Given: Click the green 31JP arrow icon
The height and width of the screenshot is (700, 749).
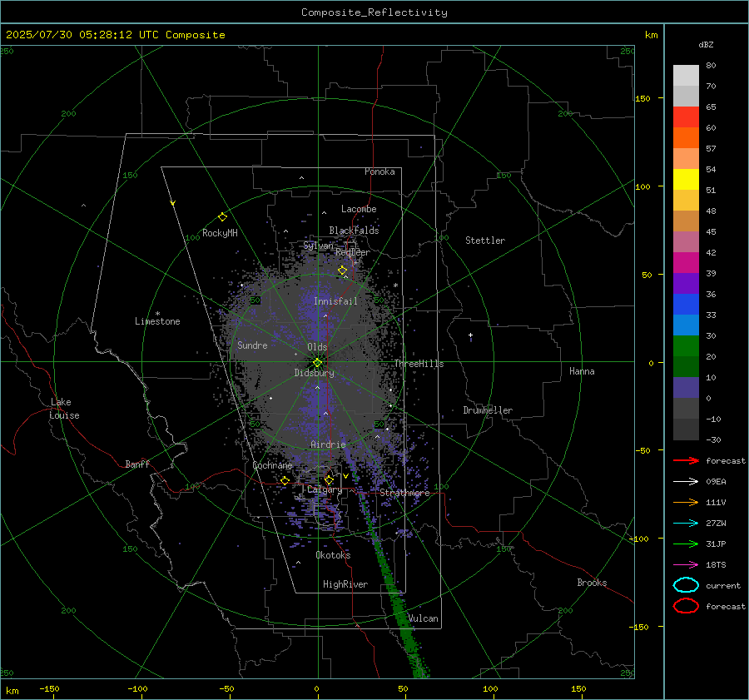Looking at the screenshot, I should (x=686, y=544).
